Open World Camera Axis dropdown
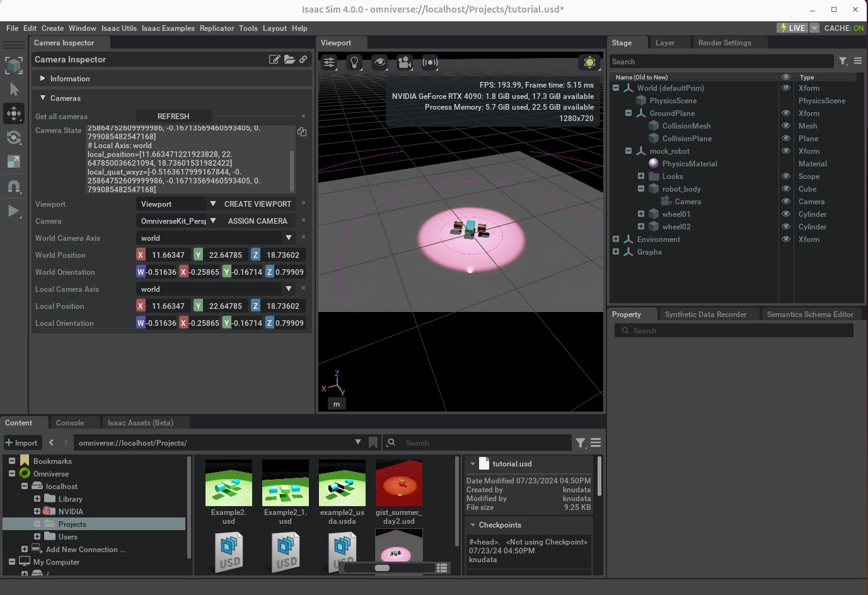The image size is (868, 595). pyautogui.click(x=216, y=238)
